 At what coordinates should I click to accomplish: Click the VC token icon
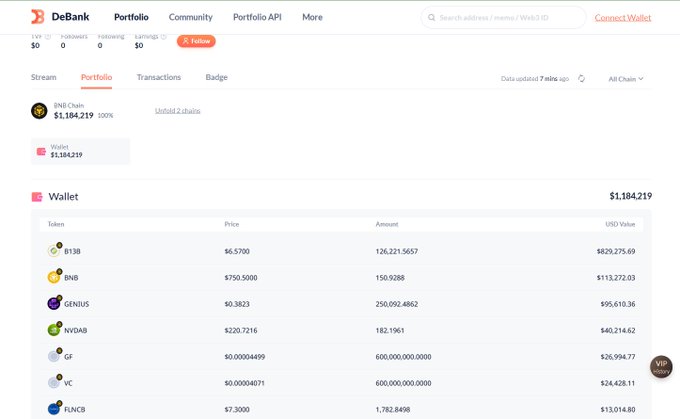pos(54,383)
